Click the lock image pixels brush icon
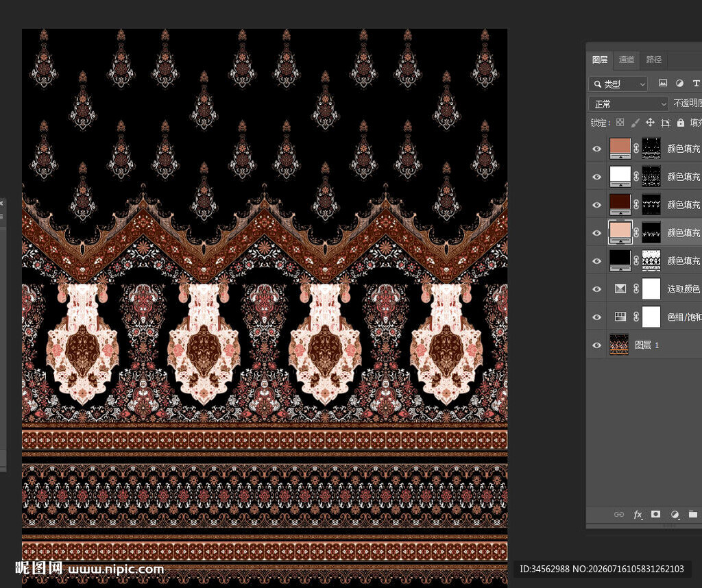The width and height of the screenshot is (702, 588). [x=635, y=123]
